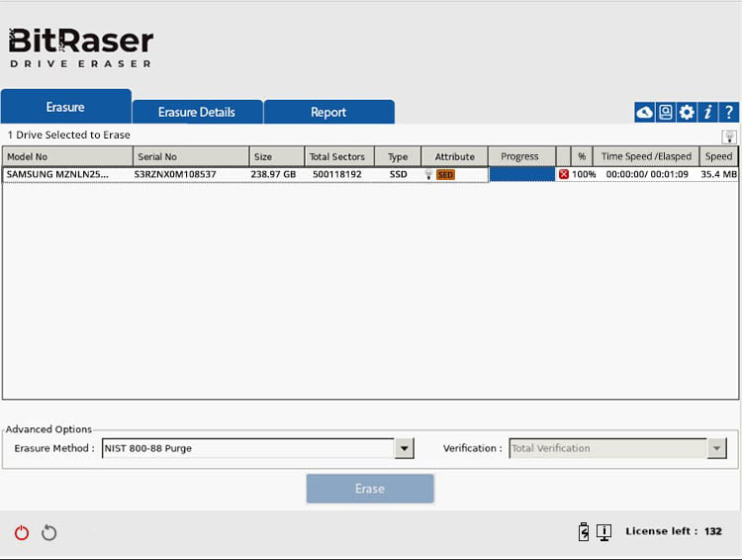The image size is (742, 560).
Task: Click the % column header
Action: coord(582,156)
